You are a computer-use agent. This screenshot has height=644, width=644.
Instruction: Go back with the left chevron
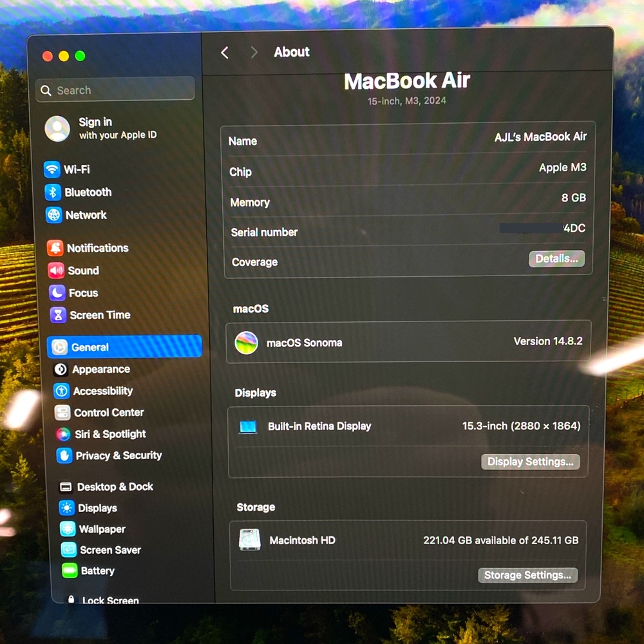(x=225, y=53)
